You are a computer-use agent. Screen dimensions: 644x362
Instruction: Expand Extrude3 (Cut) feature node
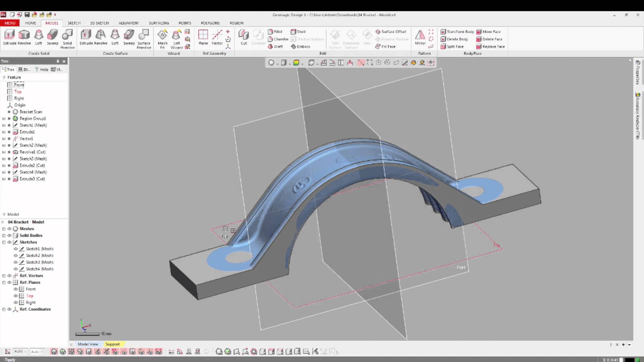coord(4,179)
